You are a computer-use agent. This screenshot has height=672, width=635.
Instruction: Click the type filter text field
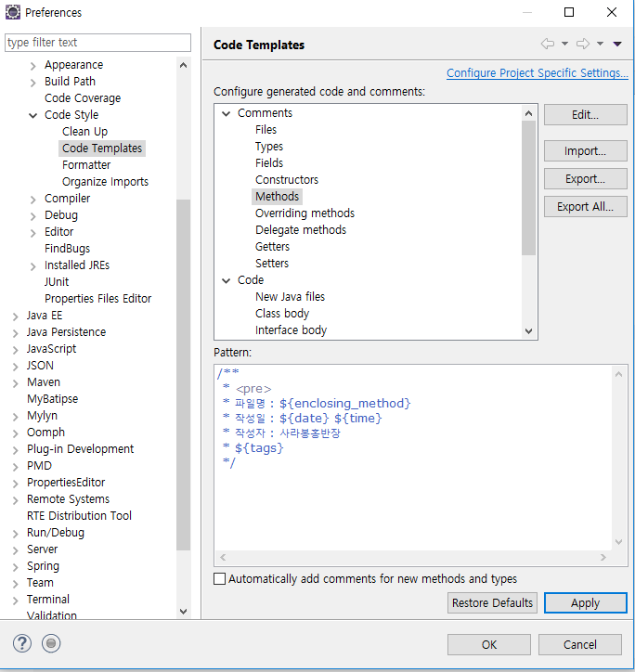pyautogui.click(x=97, y=43)
